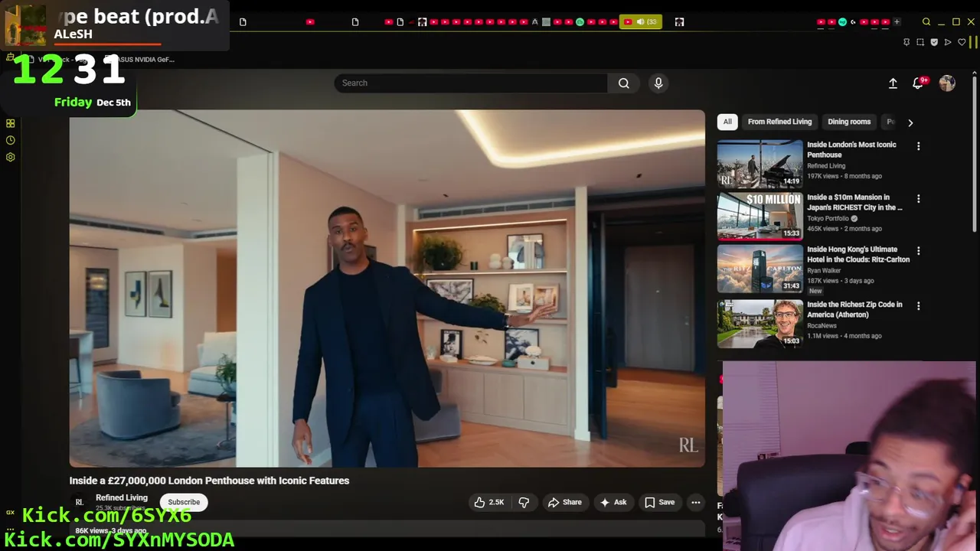Open options for Inside London's Most Iconic Penthouse
Viewport: 980px width, 551px height.
click(919, 146)
